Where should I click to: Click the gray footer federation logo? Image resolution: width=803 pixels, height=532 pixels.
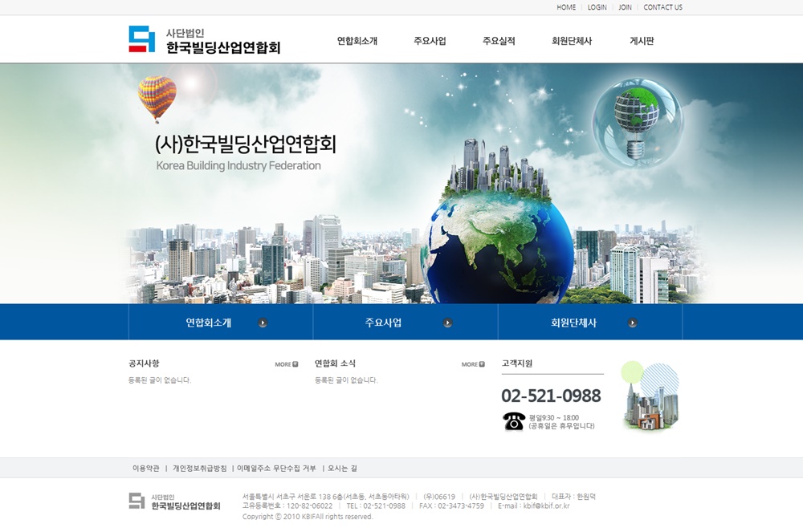[x=137, y=501]
